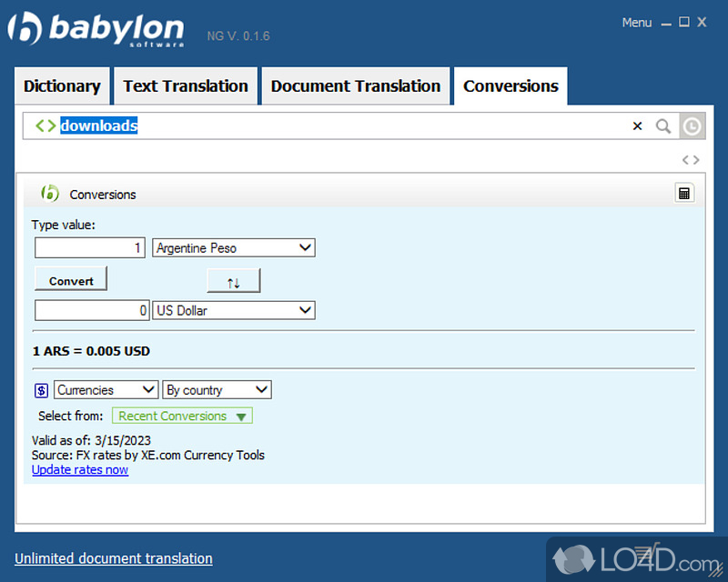Viewport: 728px width, 582px height.
Task: Select the Conversions tab
Action: coord(511,86)
